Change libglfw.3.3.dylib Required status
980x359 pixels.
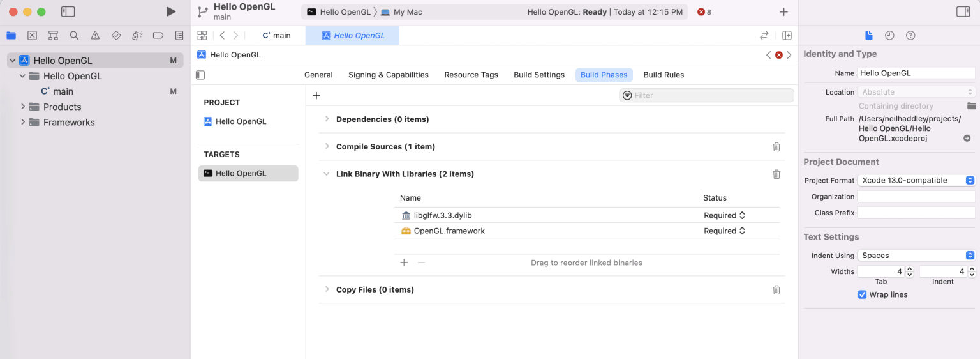coord(724,216)
